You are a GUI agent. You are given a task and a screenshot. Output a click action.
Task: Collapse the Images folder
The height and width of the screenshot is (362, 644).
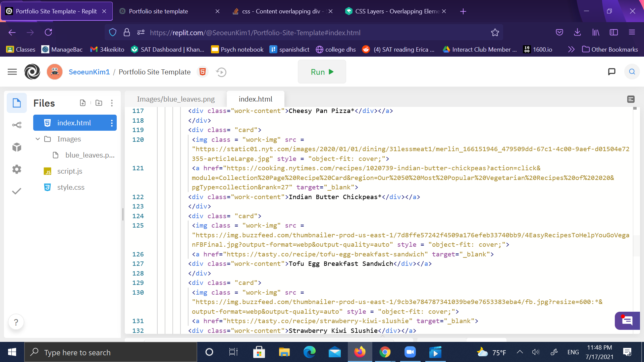point(38,139)
